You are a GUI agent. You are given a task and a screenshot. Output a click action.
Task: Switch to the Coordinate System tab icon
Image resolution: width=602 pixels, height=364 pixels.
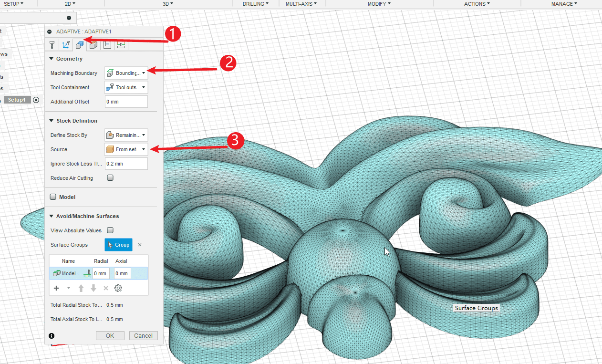(66, 45)
